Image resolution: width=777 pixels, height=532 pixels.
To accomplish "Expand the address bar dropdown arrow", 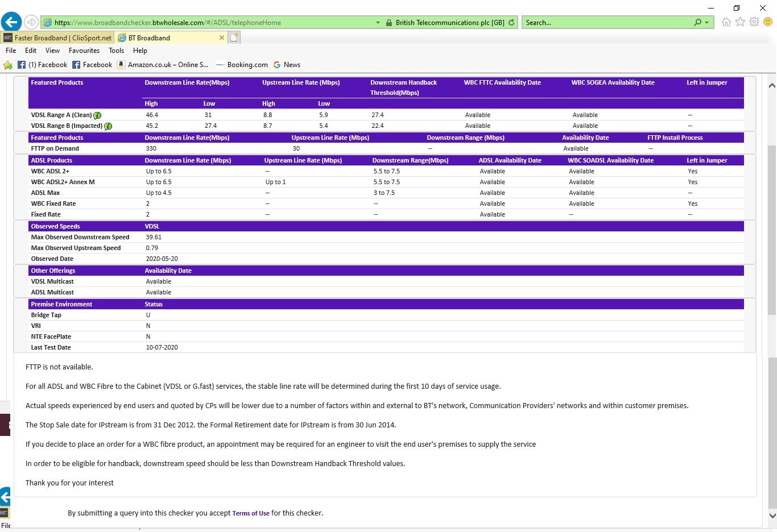I will tap(378, 23).
